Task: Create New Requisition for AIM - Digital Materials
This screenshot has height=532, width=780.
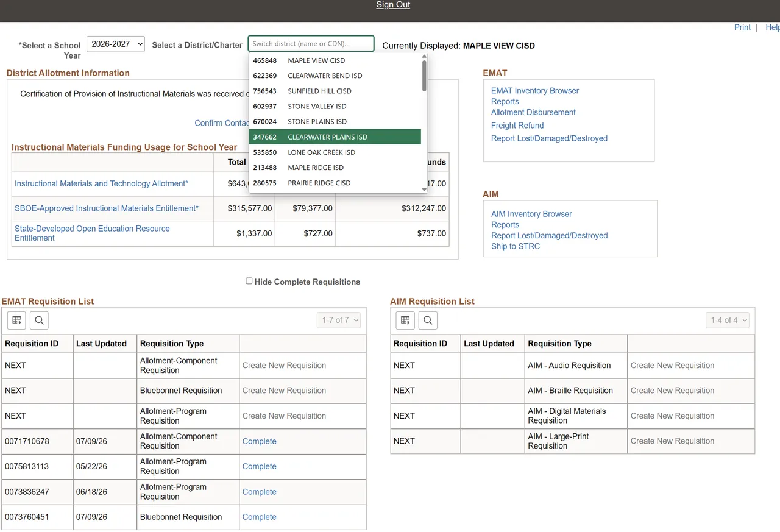Action: 672,416
